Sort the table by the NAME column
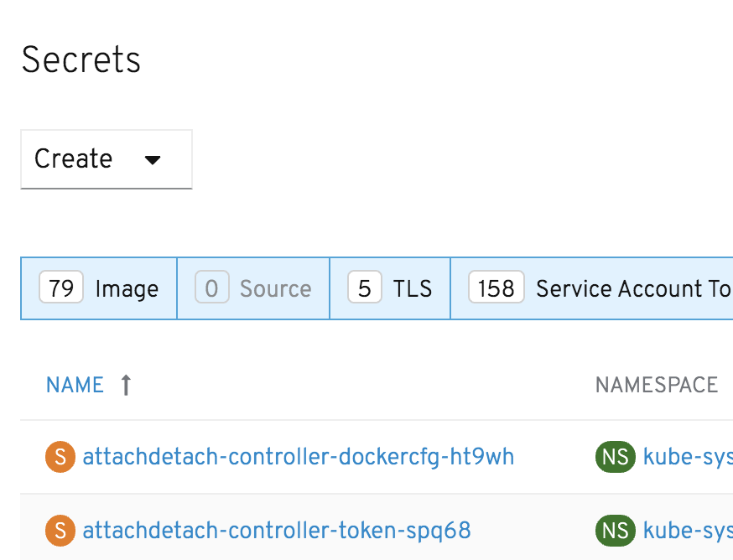Viewport: 733px width, 560px height. [x=75, y=385]
